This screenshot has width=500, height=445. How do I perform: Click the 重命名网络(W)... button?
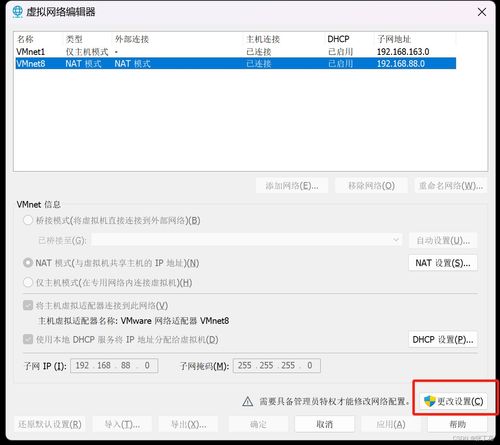click(451, 186)
